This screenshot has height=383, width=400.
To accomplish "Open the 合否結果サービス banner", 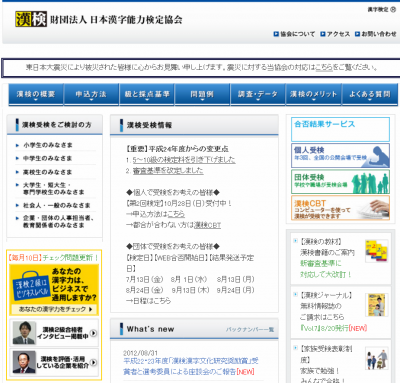I will coord(340,129).
